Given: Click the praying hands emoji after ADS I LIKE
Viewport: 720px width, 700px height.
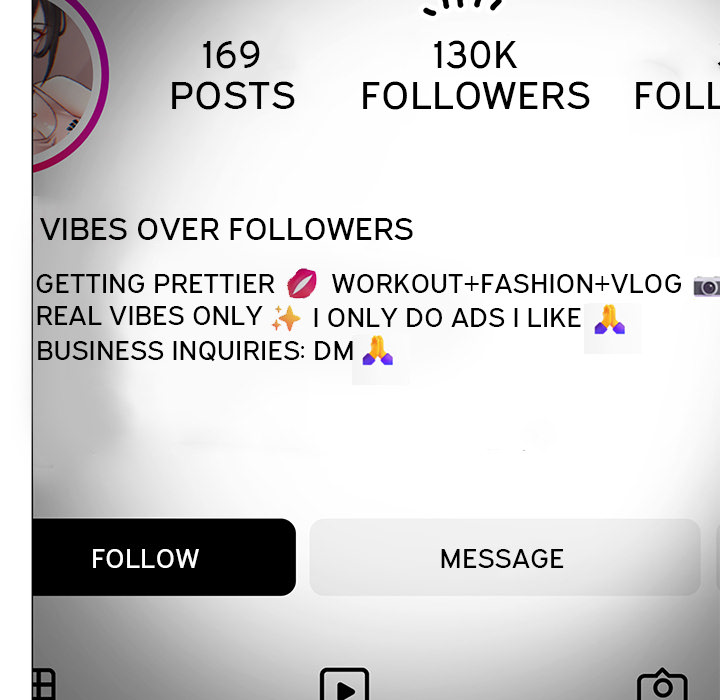Looking at the screenshot, I should point(610,319).
